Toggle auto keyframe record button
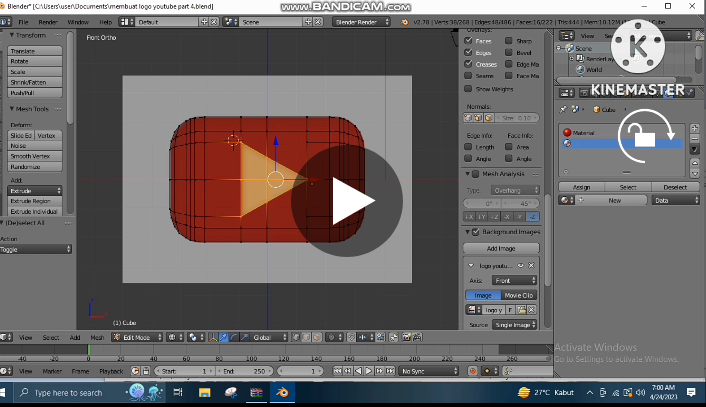Screen dimensions: 706x407 (472, 371)
